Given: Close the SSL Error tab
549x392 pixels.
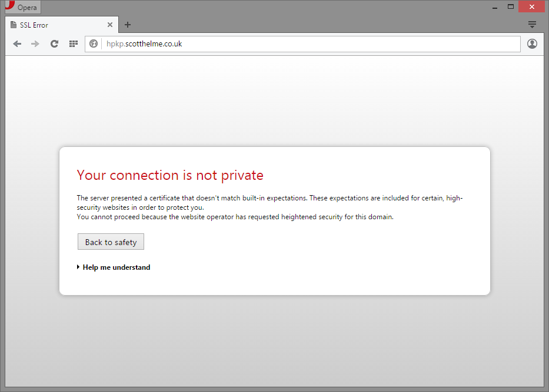Looking at the screenshot, I should (x=110, y=25).
